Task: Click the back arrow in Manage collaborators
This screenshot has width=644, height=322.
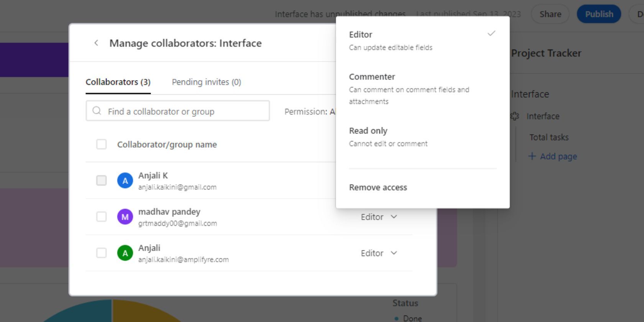Action: pyautogui.click(x=96, y=43)
